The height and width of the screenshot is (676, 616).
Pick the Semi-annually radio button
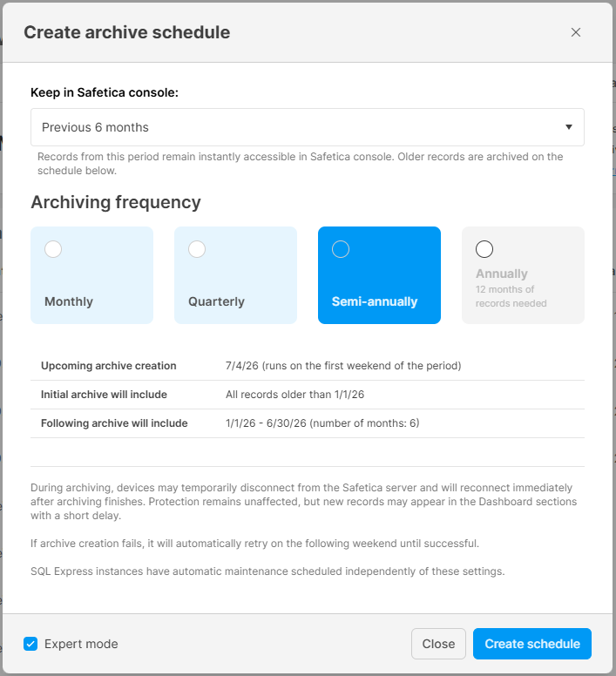(341, 250)
